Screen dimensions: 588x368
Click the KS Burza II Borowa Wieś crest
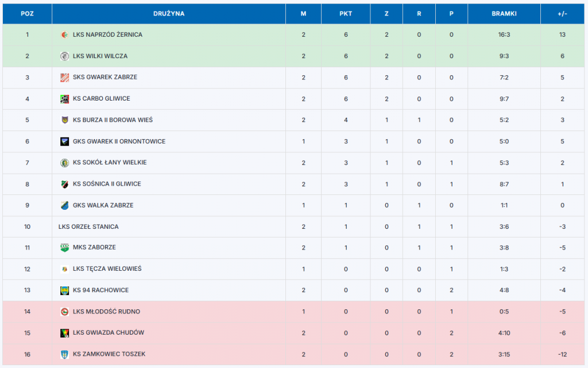point(65,120)
